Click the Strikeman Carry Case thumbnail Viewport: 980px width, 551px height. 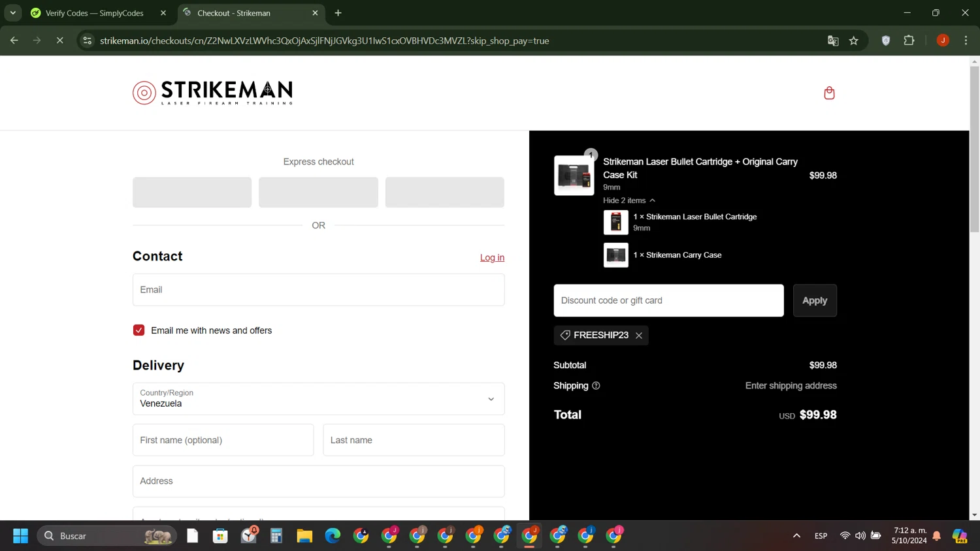click(x=615, y=255)
